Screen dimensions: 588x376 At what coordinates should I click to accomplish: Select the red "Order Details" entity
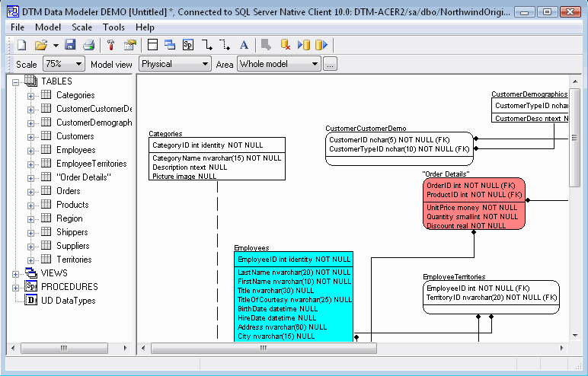coord(474,203)
